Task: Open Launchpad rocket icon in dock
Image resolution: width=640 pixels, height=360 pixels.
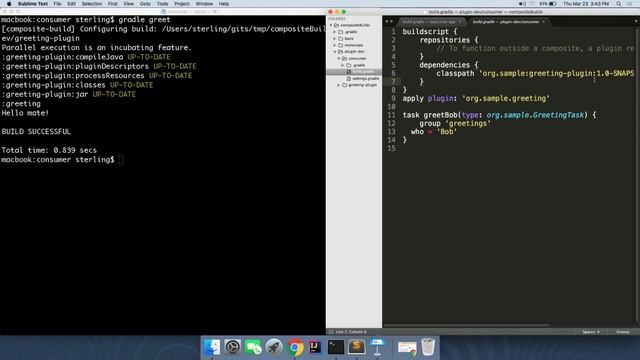Action: click(274, 347)
